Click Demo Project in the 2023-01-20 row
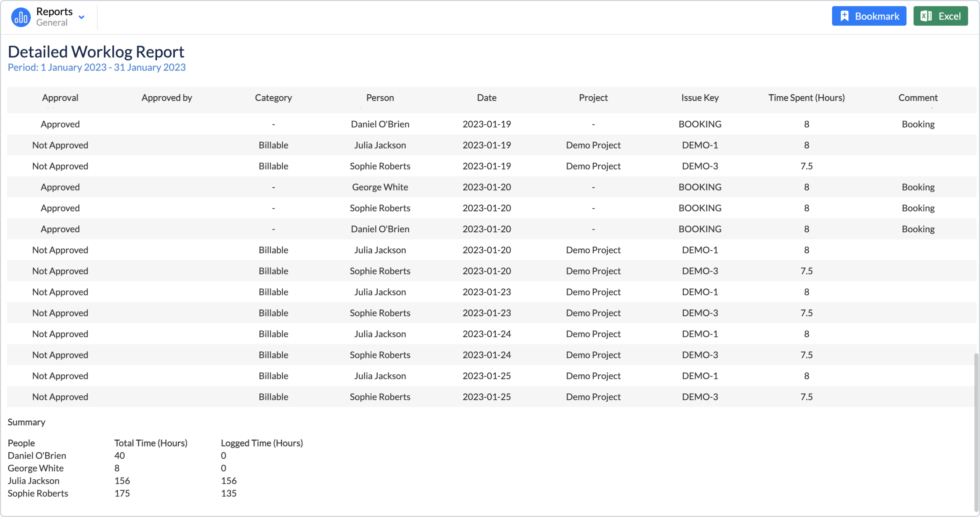Screen dimensions: 980x517 593,250
